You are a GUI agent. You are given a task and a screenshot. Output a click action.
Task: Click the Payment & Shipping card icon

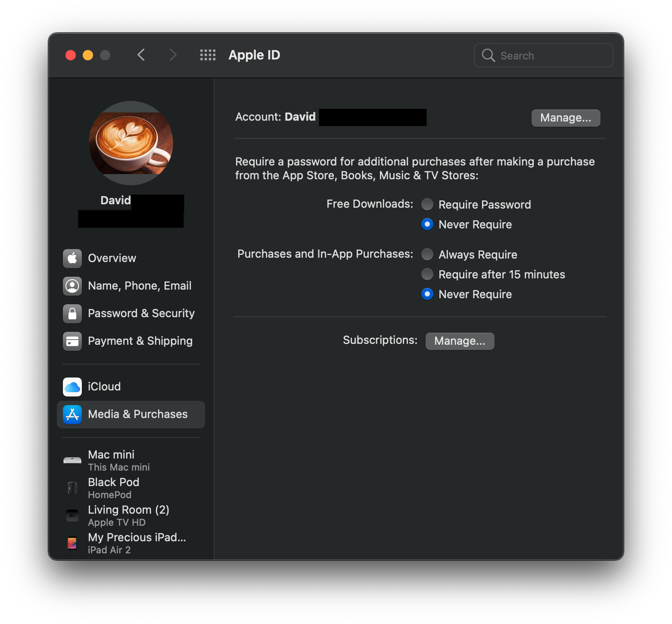pos(72,341)
